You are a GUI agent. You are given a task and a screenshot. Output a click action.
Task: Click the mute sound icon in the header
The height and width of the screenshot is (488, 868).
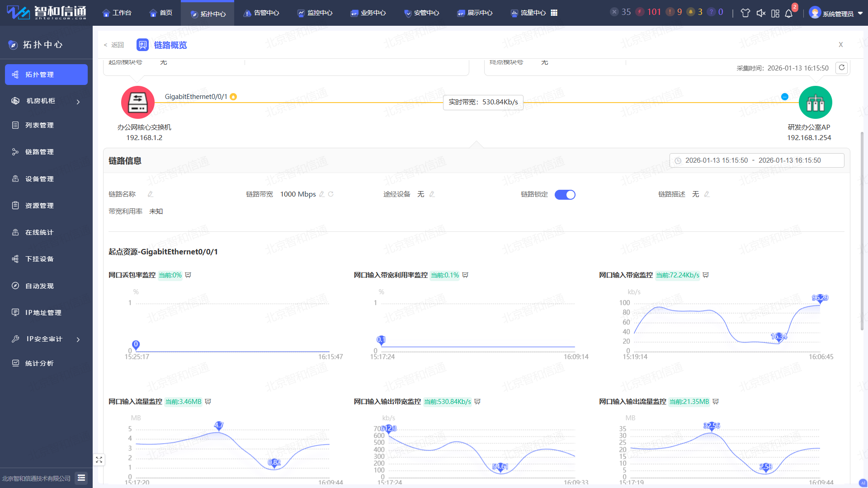tap(761, 13)
